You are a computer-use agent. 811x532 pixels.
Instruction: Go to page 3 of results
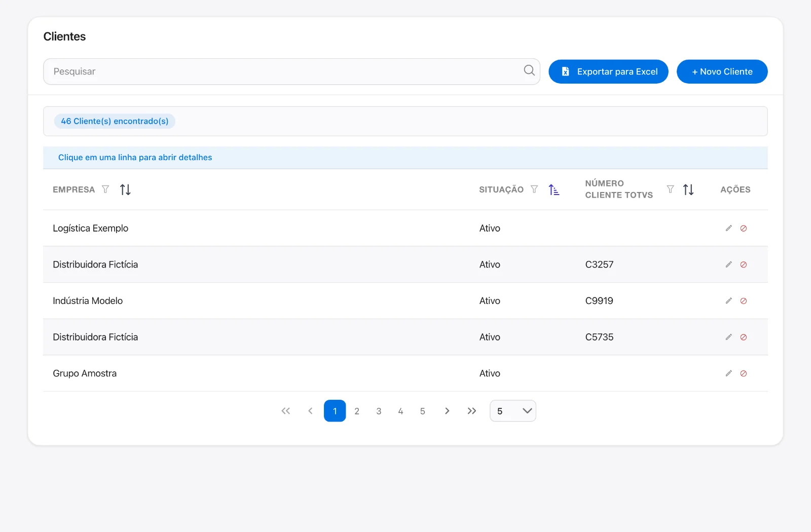379,411
